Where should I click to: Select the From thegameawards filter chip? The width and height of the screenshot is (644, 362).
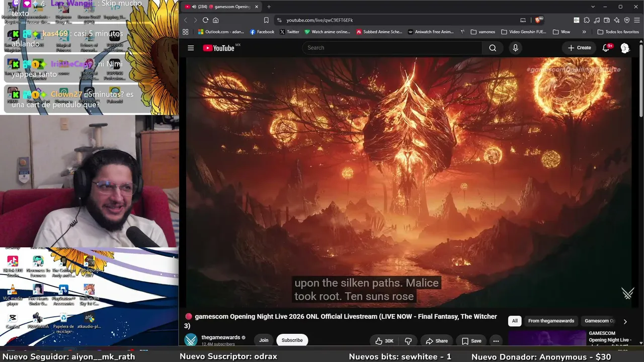pos(551,321)
